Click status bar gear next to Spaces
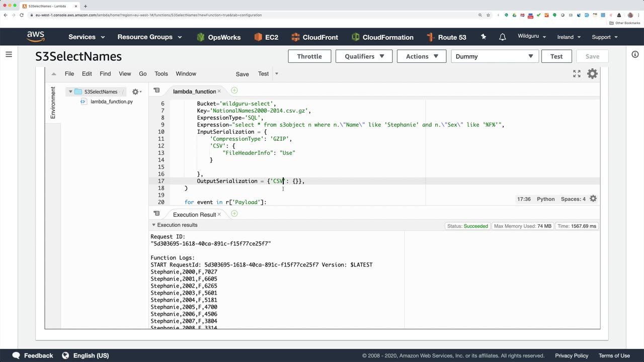 click(593, 199)
